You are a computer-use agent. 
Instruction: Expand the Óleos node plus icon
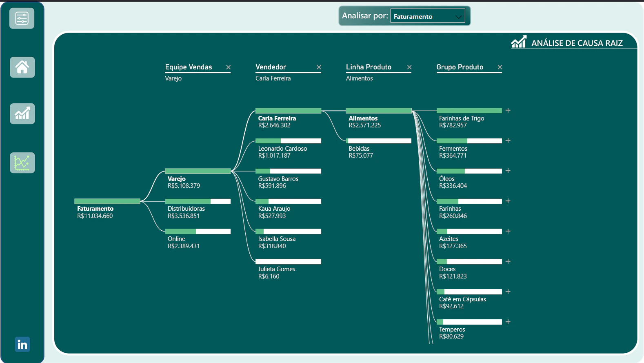coord(508,171)
